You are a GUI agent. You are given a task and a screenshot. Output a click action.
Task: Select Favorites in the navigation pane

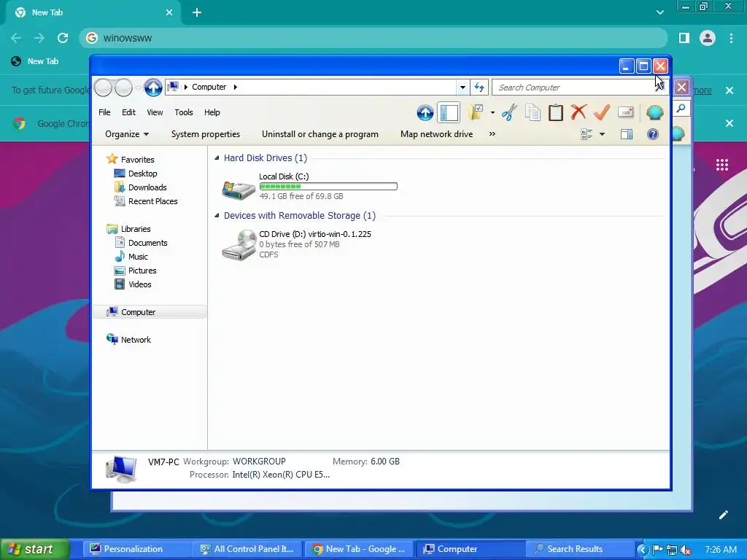[138, 160]
